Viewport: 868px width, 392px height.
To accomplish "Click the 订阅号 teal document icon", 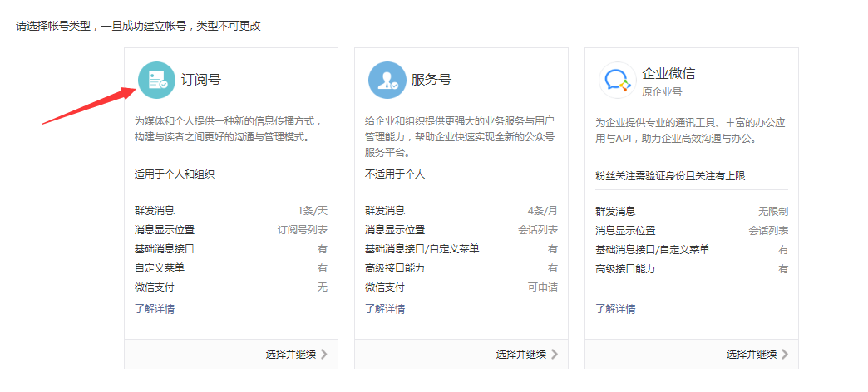I will [156, 81].
